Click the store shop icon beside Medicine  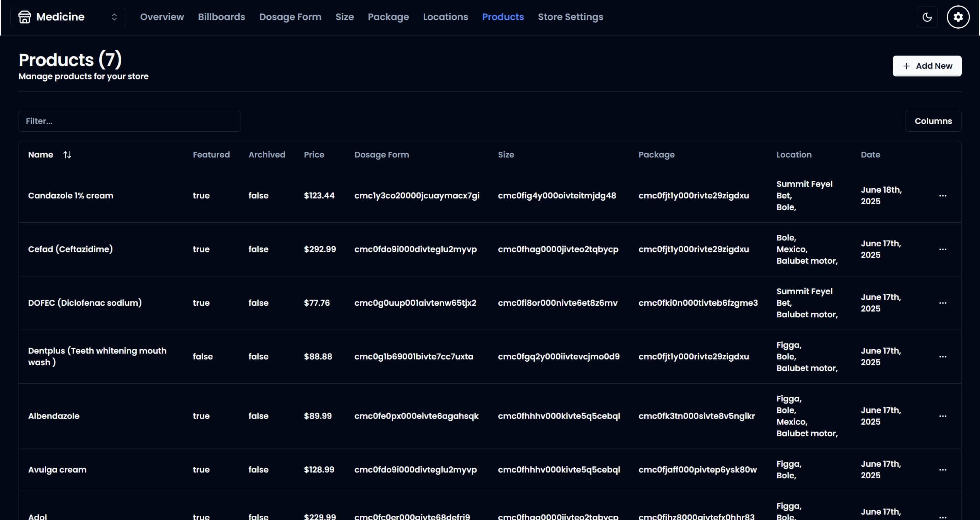click(24, 17)
